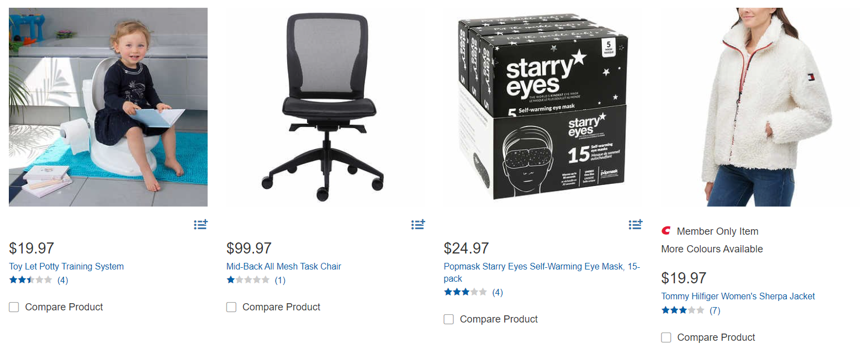Check Compare Product for Popmask Eye Mask
The image size is (868, 354).
pyautogui.click(x=449, y=319)
